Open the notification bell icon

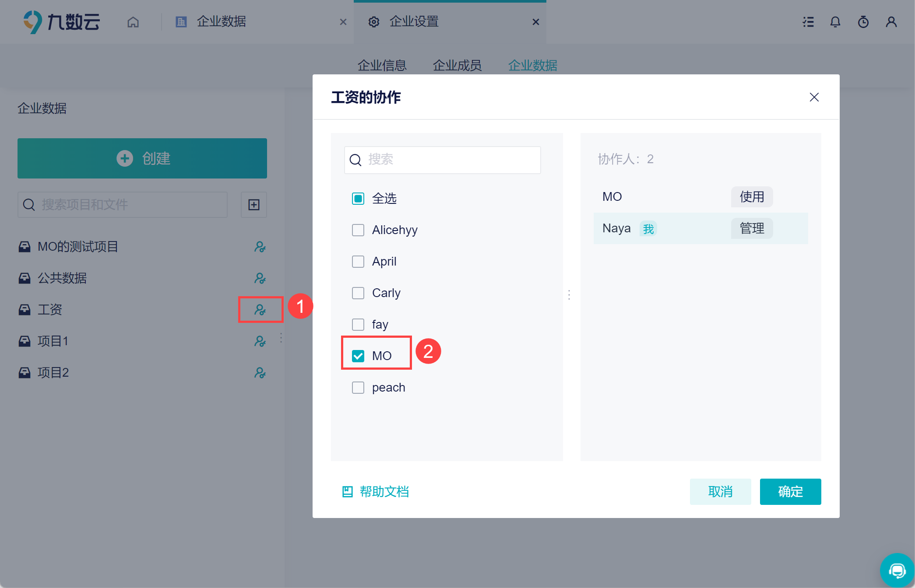click(x=835, y=22)
